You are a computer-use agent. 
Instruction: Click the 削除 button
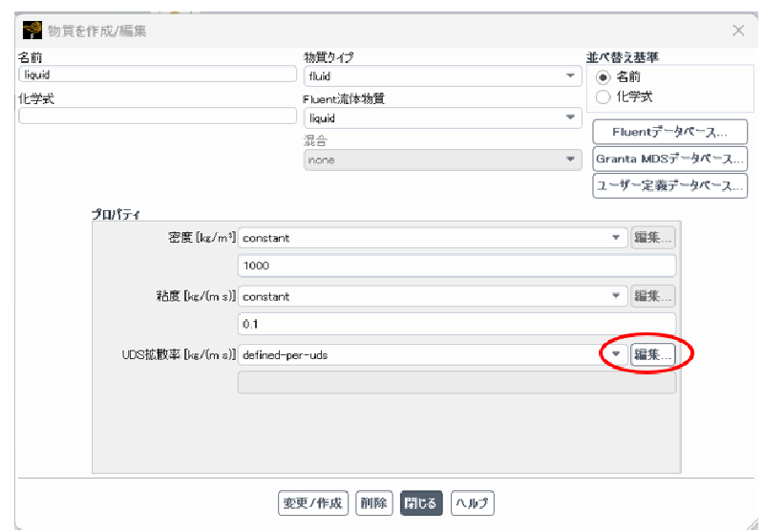(x=373, y=502)
